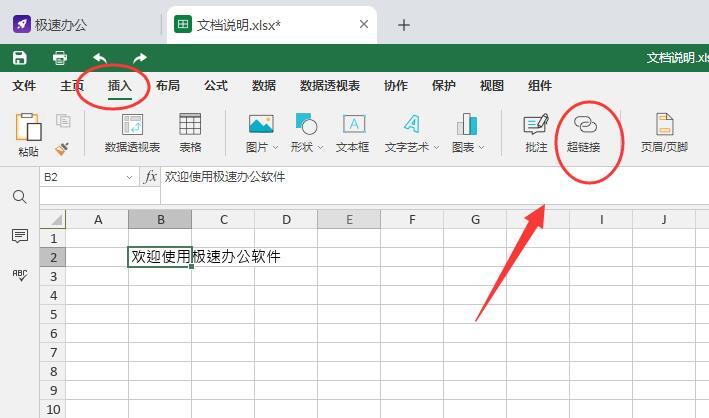This screenshot has height=418, width=709.
Task: Switch to the 主页 (Home) tab
Action: coord(72,86)
